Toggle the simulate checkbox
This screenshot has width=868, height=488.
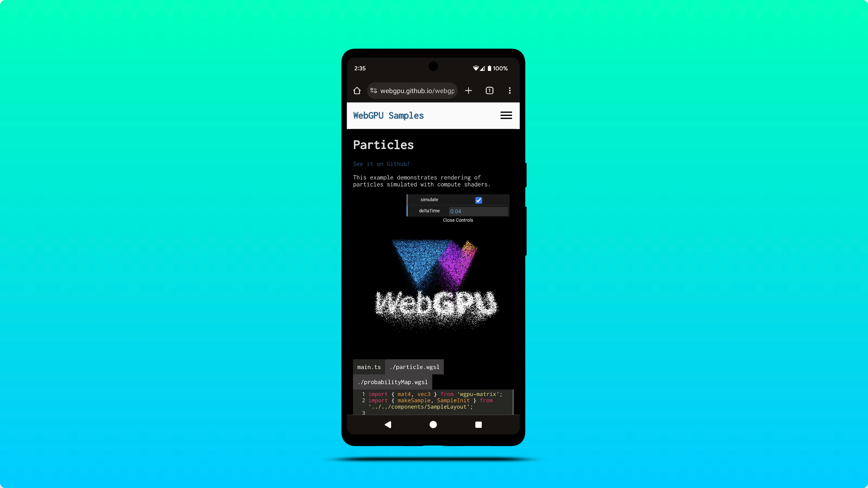click(479, 200)
